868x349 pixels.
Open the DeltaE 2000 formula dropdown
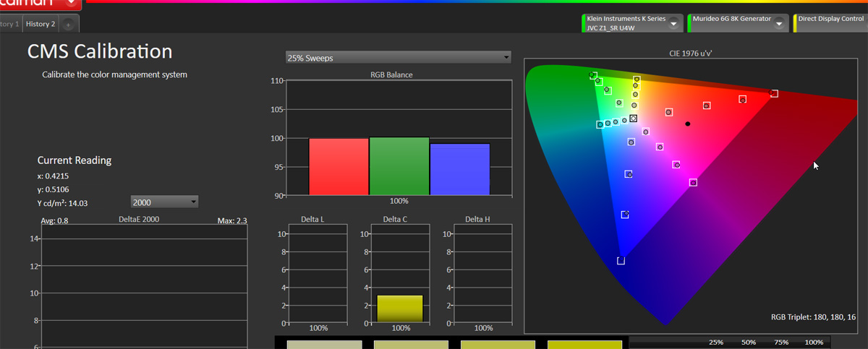(164, 202)
